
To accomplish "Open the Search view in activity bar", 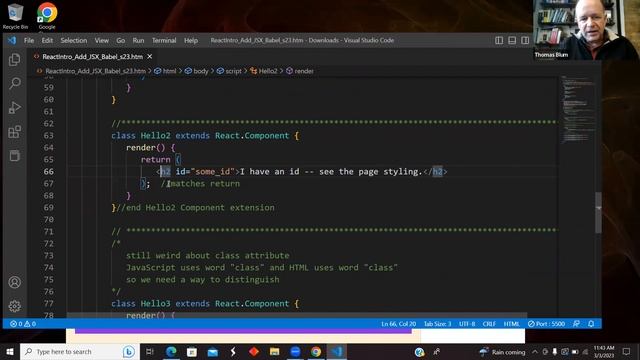I will (x=15, y=84).
